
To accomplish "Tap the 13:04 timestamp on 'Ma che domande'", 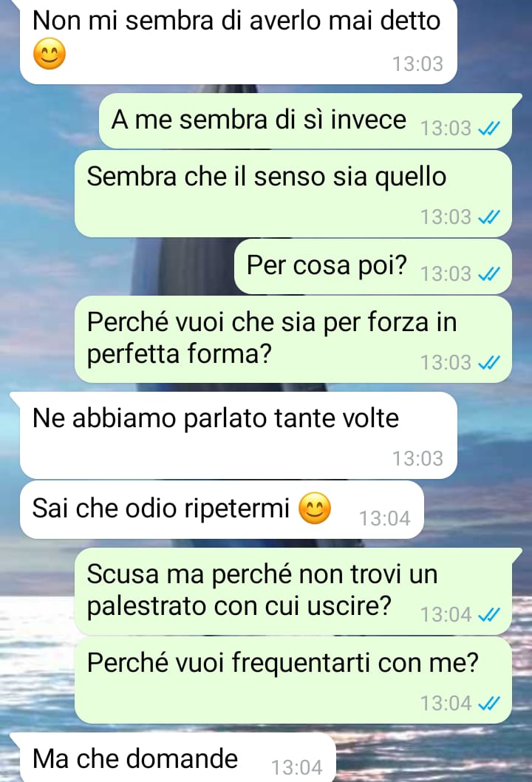I will click(296, 767).
